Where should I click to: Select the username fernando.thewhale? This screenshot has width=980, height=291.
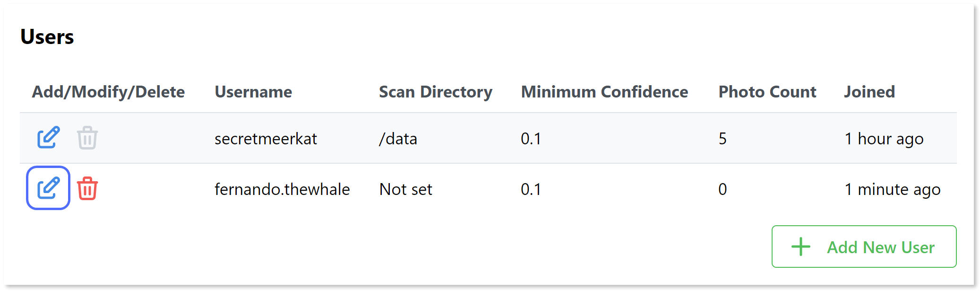282,189
